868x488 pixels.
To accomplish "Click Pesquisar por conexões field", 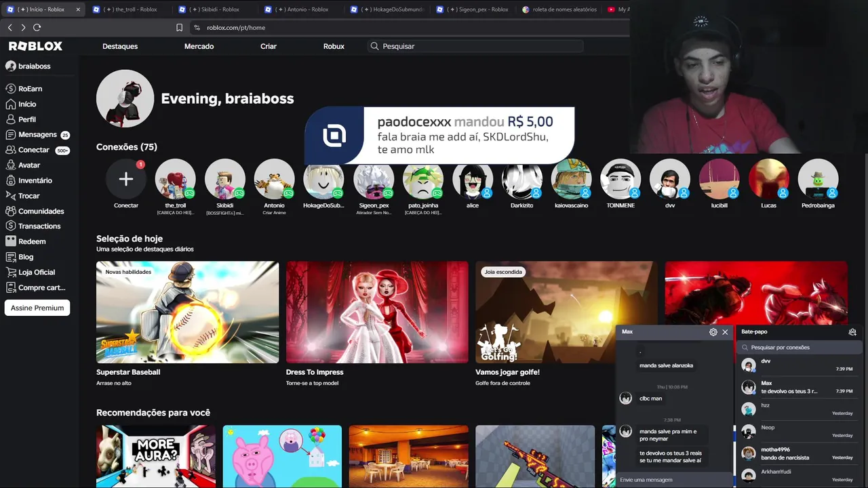I will tap(799, 347).
